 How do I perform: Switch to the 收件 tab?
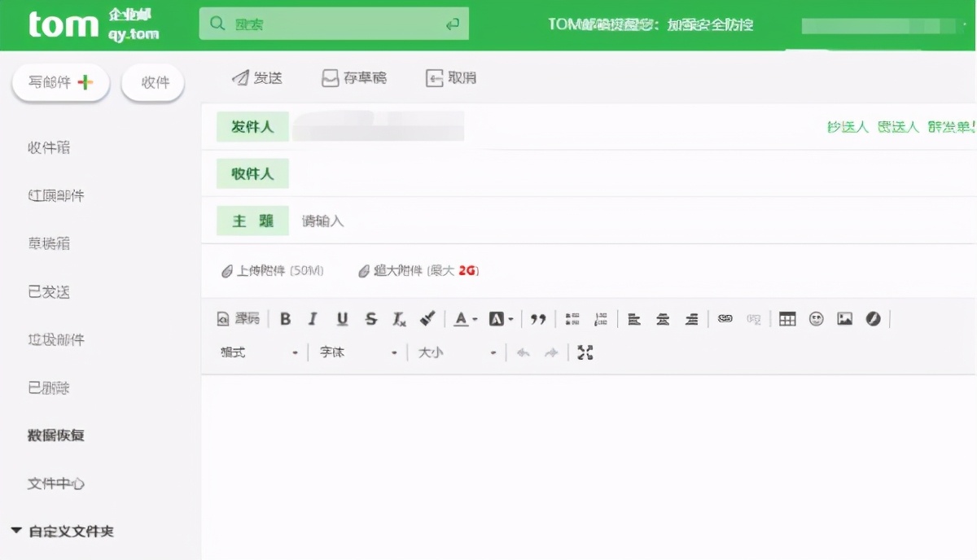152,81
